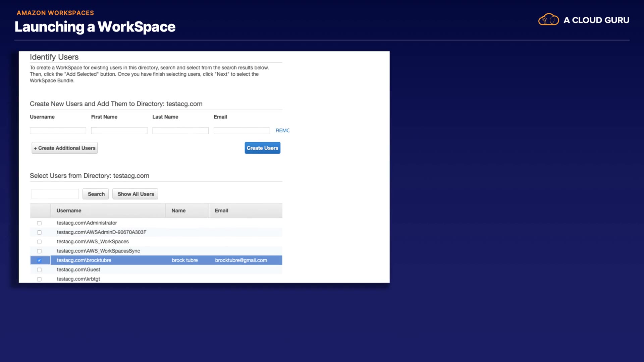Select the AWS_WorkSpaces user checkbox
The width and height of the screenshot is (644, 362).
click(x=39, y=242)
